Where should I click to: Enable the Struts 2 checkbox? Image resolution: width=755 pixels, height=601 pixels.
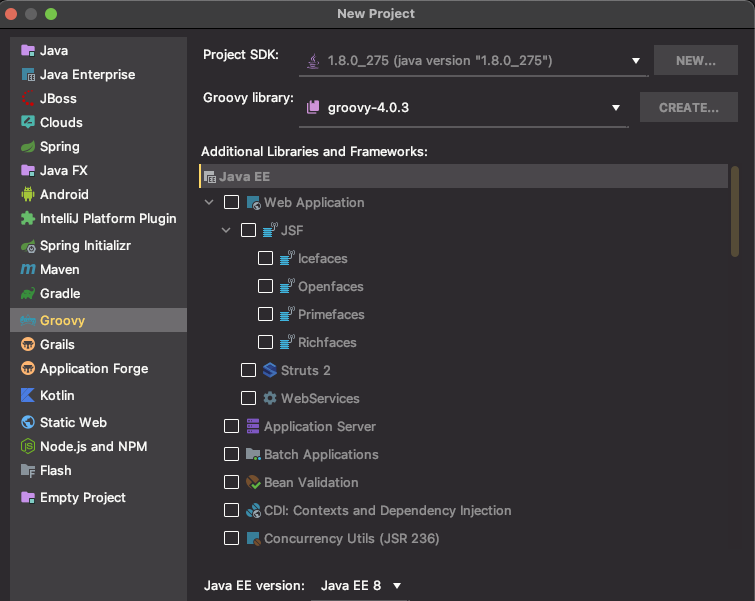tap(248, 370)
